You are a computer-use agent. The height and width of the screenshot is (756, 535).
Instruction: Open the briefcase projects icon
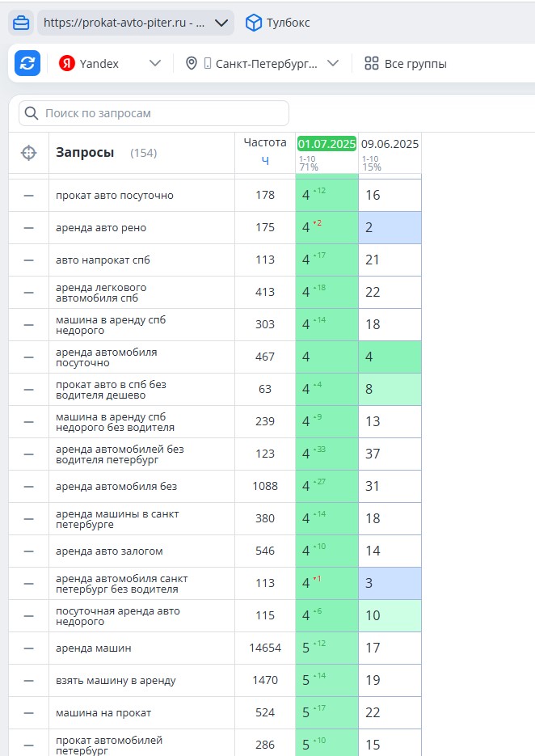[x=21, y=23]
